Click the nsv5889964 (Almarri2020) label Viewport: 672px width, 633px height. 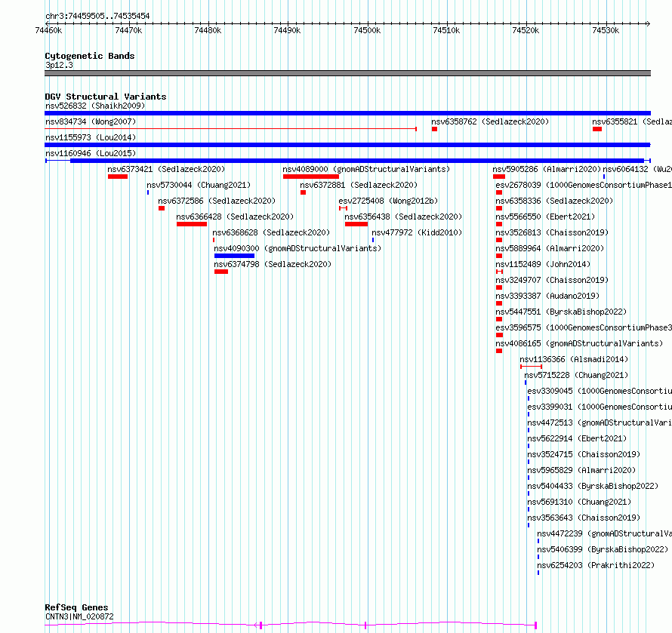[x=550, y=248]
